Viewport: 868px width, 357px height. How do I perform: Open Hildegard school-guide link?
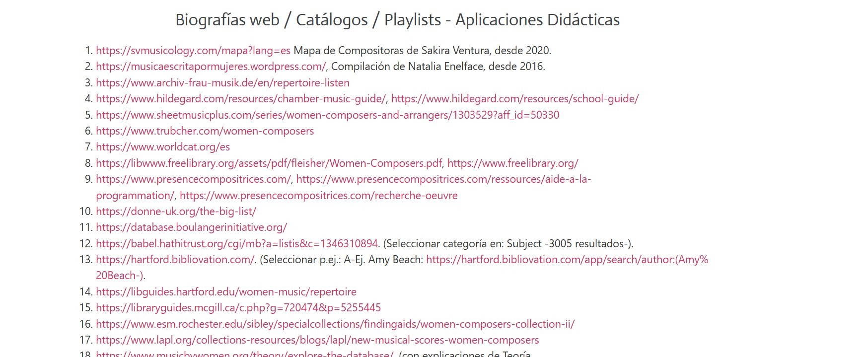coord(514,99)
